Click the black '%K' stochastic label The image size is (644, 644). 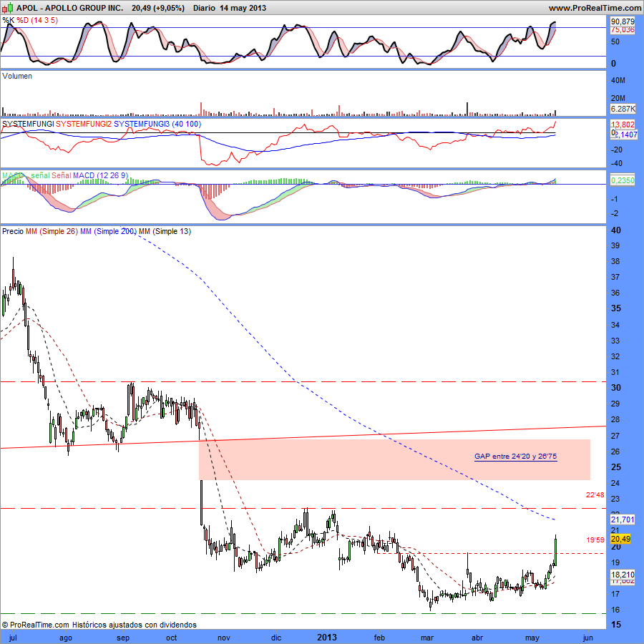(8, 20)
